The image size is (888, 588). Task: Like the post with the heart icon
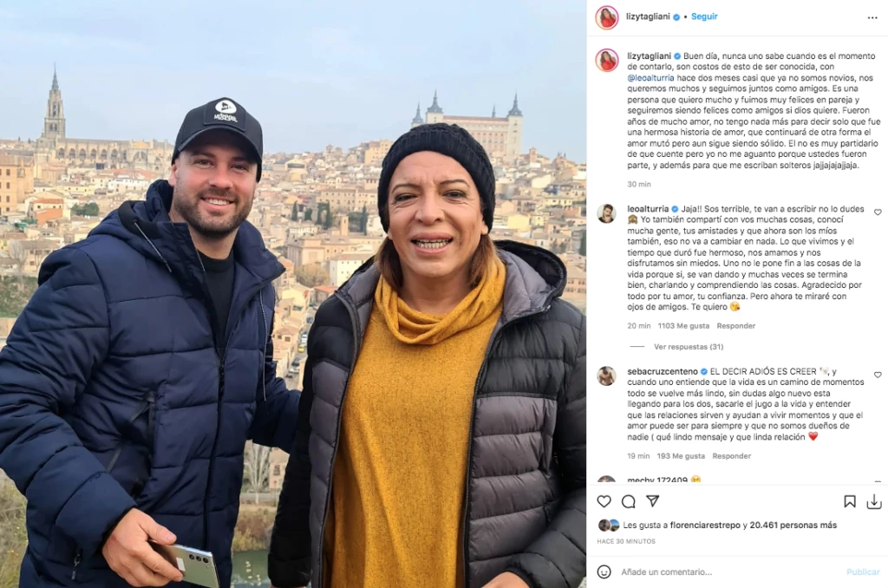(604, 501)
